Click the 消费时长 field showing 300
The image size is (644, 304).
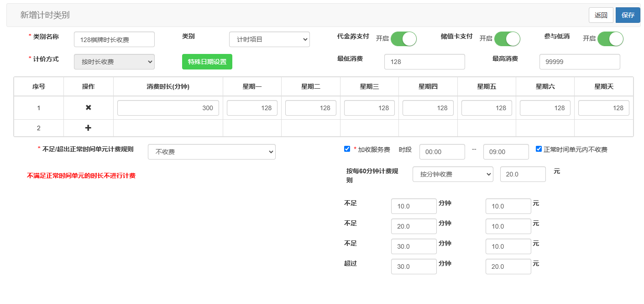tap(168, 108)
